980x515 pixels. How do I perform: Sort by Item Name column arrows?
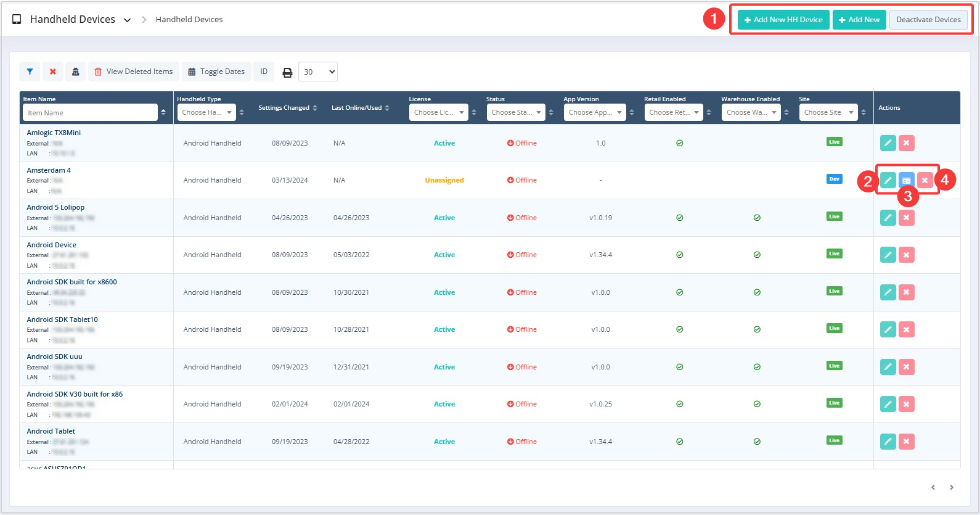[x=163, y=112]
